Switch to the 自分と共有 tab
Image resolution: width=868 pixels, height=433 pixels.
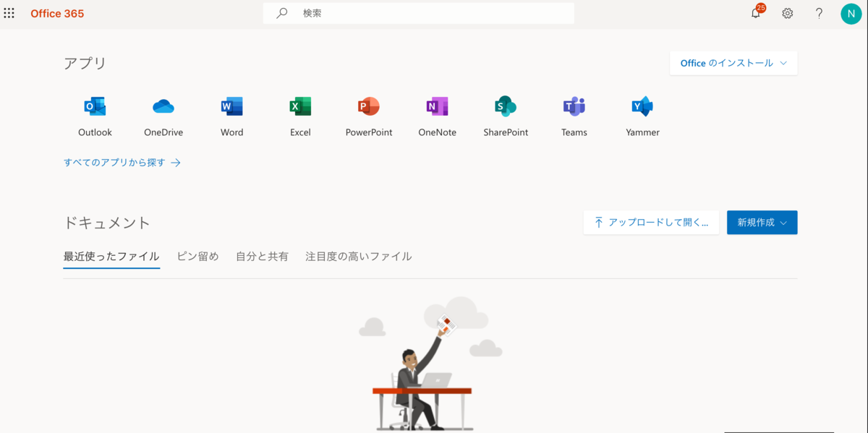[262, 257]
